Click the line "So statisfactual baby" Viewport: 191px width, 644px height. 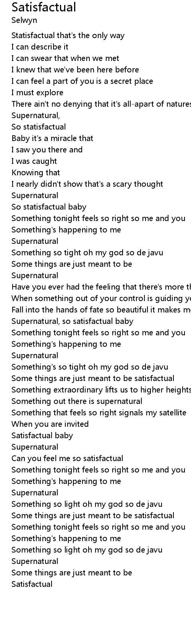pyautogui.click(x=49, y=207)
